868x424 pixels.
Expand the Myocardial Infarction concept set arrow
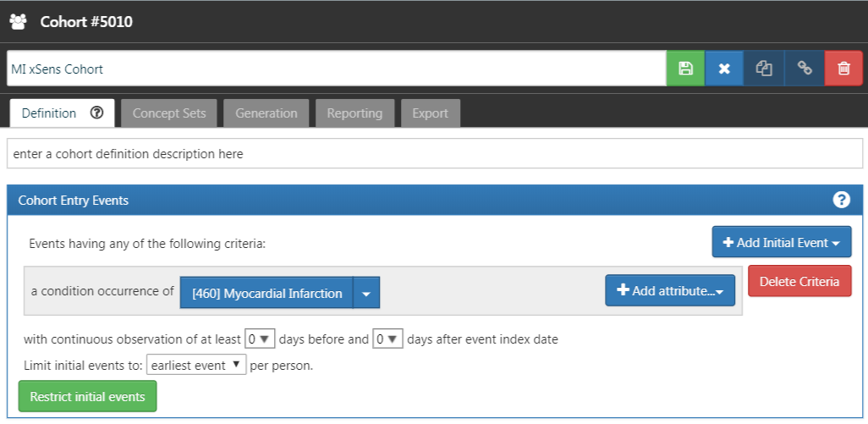366,293
